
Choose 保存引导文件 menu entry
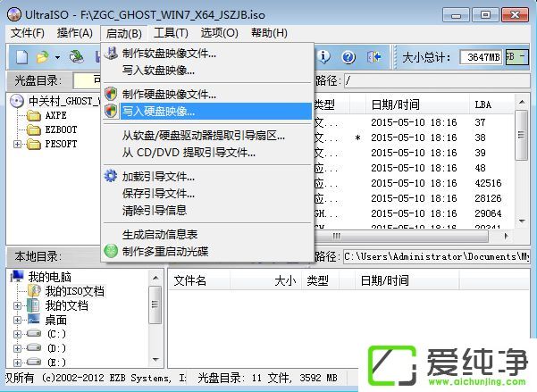208,194
